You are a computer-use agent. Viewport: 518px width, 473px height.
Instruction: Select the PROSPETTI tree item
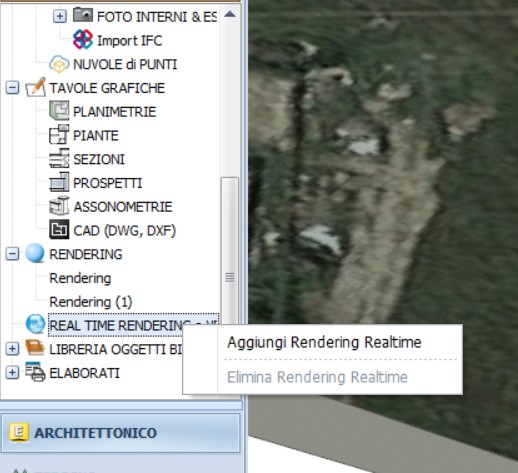coord(107,183)
